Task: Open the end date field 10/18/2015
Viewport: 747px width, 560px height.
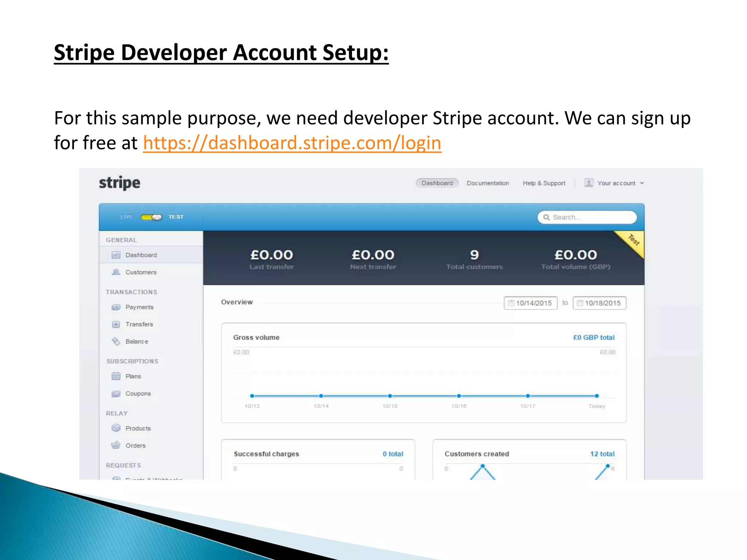Action: pyautogui.click(x=600, y=303)
